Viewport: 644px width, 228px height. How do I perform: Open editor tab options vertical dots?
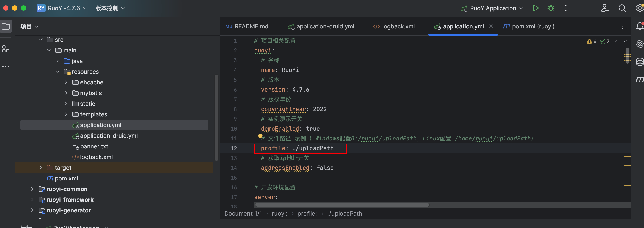point(622,26)
